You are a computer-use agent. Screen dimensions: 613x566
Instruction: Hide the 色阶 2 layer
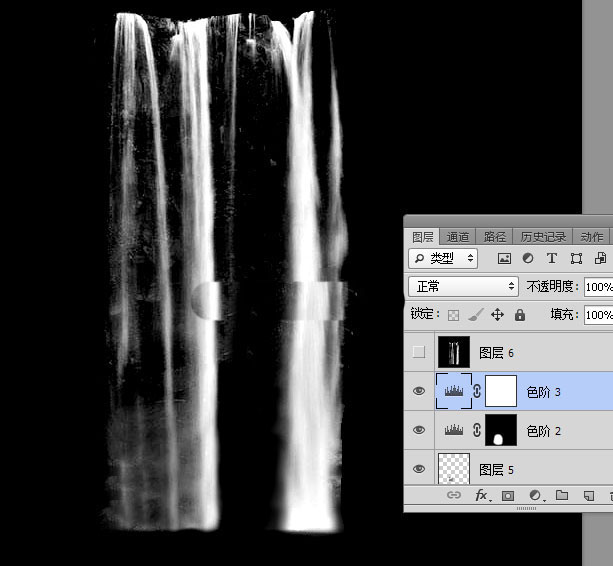(419, 430)
